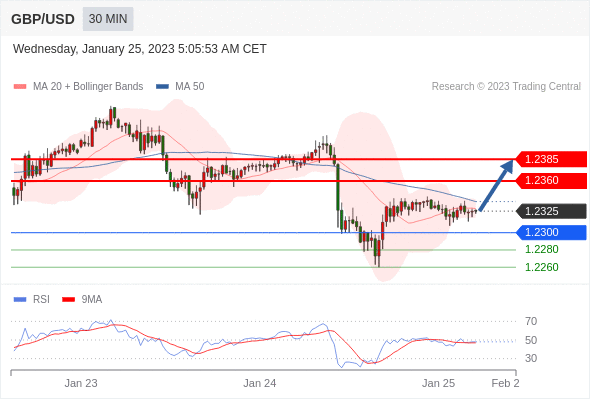This screenshot has height=400, width=590.
Task: Click the 30 MIN timeframe button
Action: 108,19
